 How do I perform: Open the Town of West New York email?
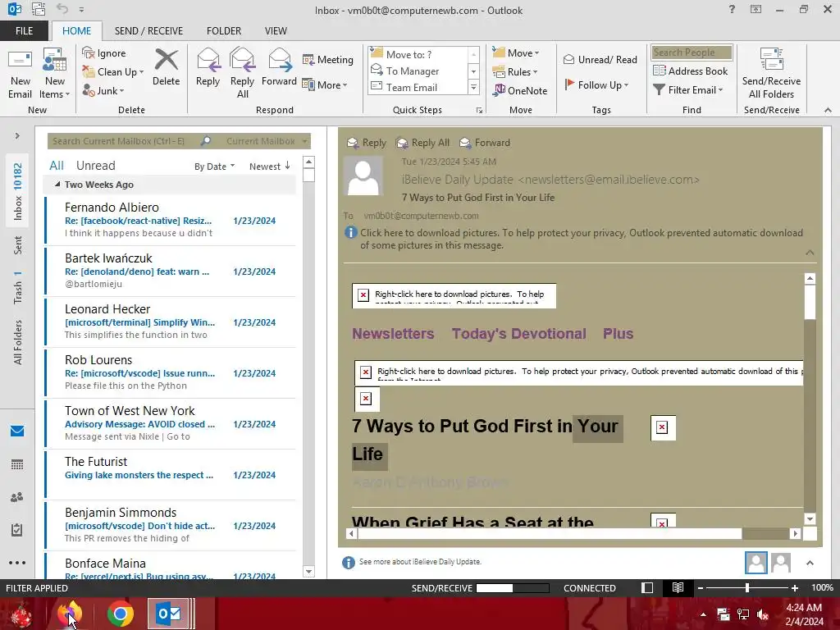pos(171,423)
